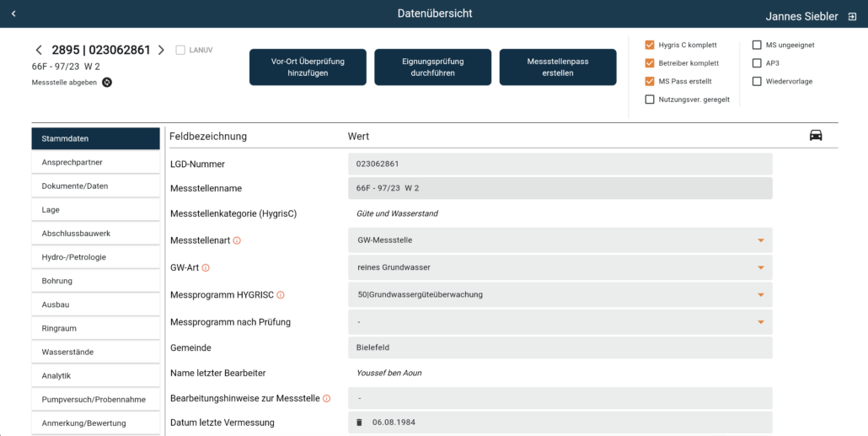Go to previous Messstelle with left chevron
Screen dimensions: 868x436
(x=39, y=51)
